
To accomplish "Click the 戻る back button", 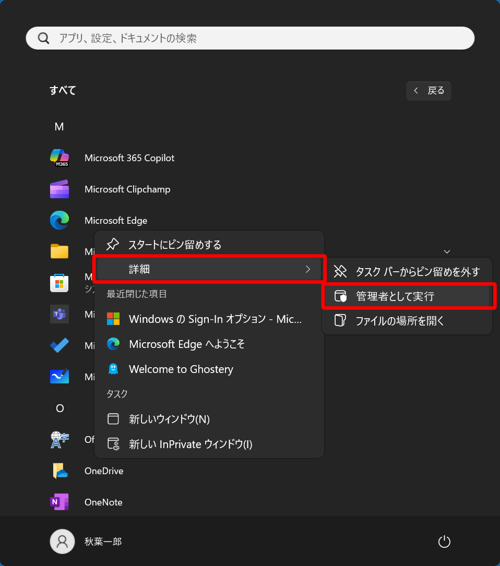I will 429,91.
